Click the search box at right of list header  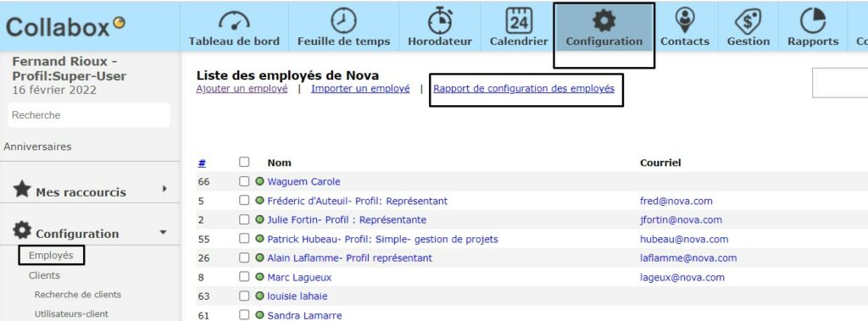coord(840,83)
